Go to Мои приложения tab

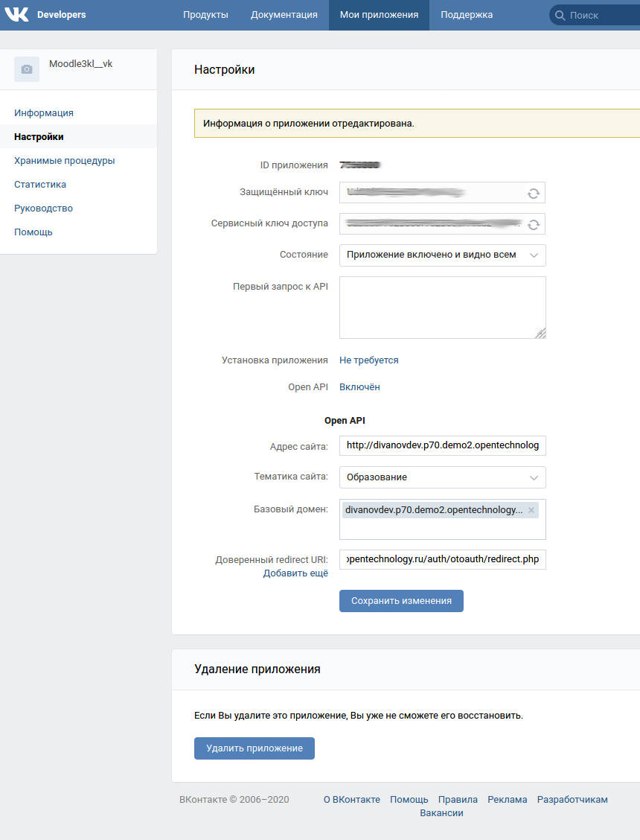coord(380,15)
